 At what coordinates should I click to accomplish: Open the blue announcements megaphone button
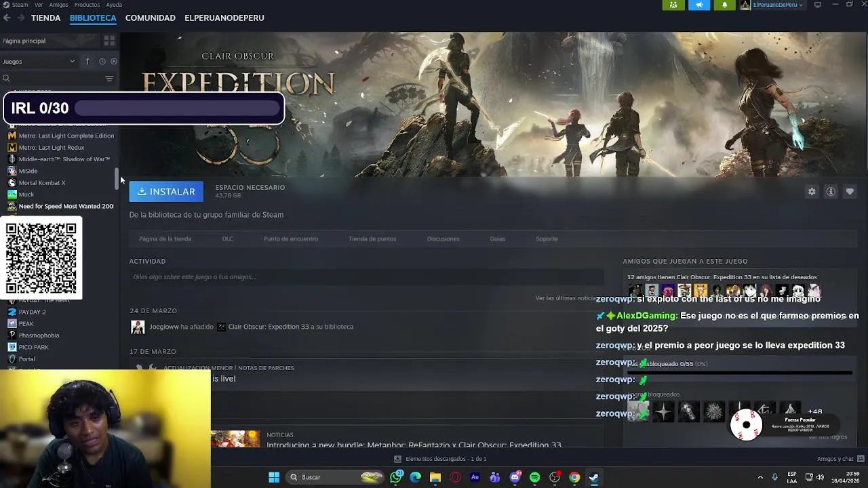[699, 5]
